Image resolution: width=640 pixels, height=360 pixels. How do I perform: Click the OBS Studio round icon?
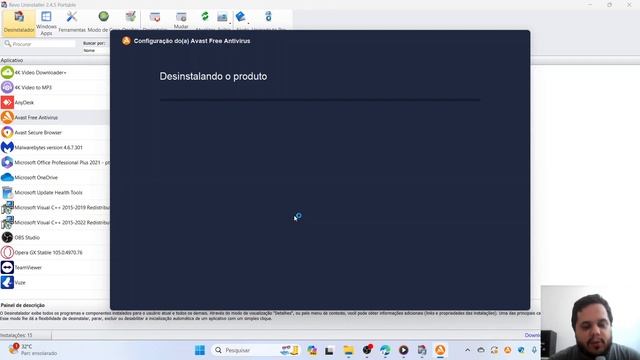coord(7,237)
